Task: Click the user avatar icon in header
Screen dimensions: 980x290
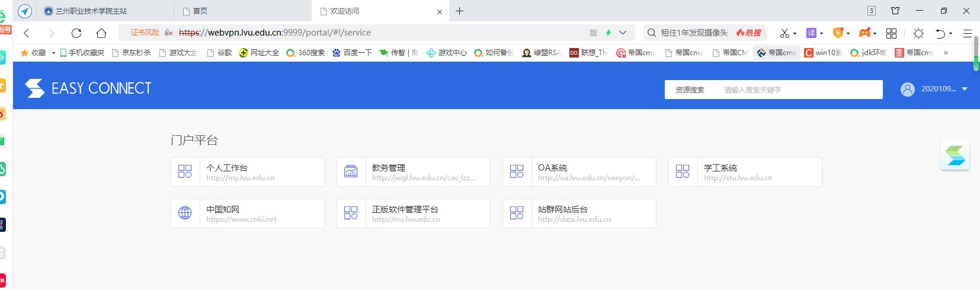Action: pos(908,90)
